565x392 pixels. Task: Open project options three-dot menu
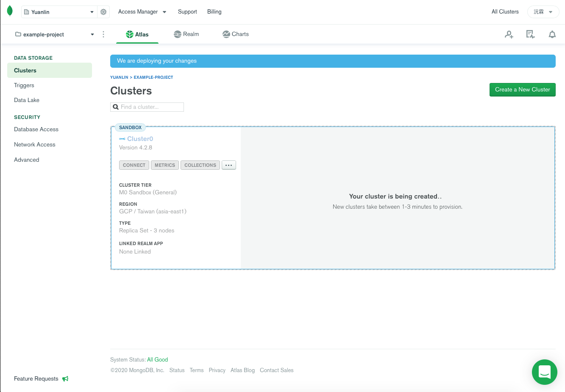click(103, 34)
